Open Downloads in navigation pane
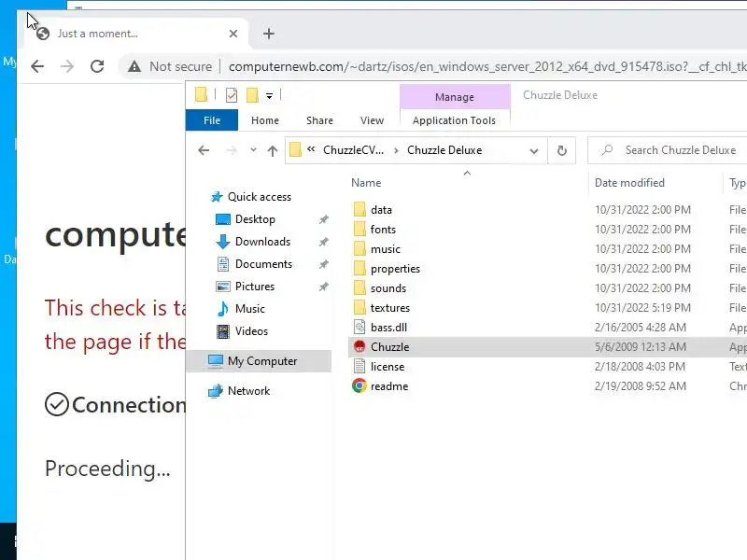 click(x=262, y=242)
